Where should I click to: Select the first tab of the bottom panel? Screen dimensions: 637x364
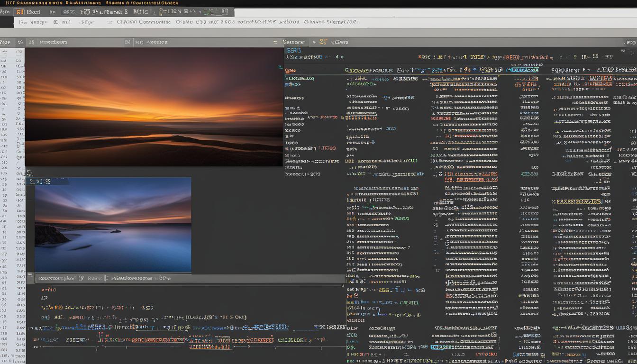[57, 278]
